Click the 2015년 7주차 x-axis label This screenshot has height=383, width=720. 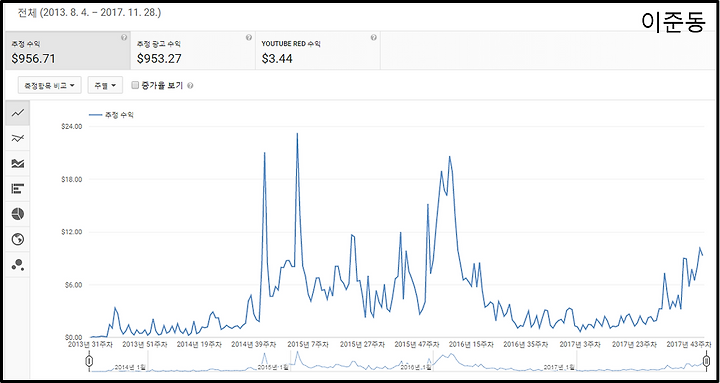[x=308, y=344]
